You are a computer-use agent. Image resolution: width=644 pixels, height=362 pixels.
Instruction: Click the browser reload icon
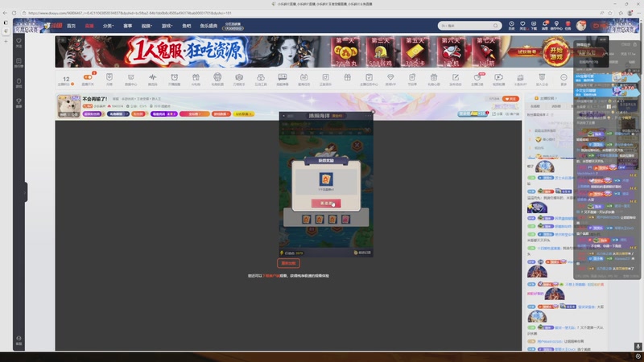pyautogui.click(x=14, y=13)
